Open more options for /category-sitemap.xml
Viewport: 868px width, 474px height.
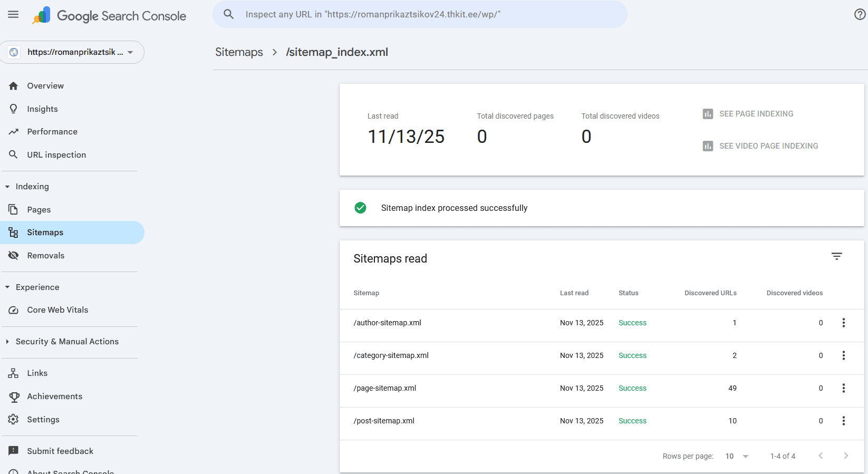843,355
